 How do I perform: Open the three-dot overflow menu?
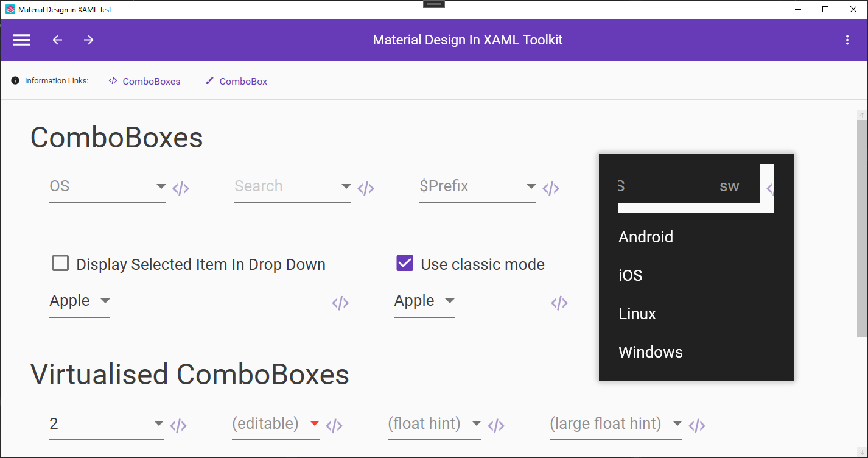(847, 40)
